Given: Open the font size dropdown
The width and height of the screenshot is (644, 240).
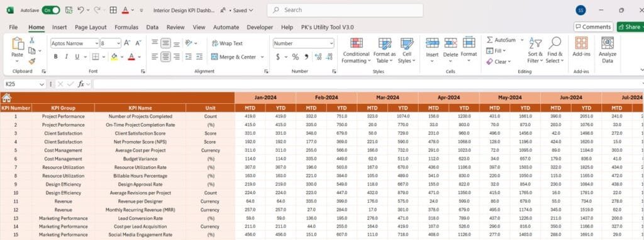Looking at the screenshot, I should (x=119, y=43).
